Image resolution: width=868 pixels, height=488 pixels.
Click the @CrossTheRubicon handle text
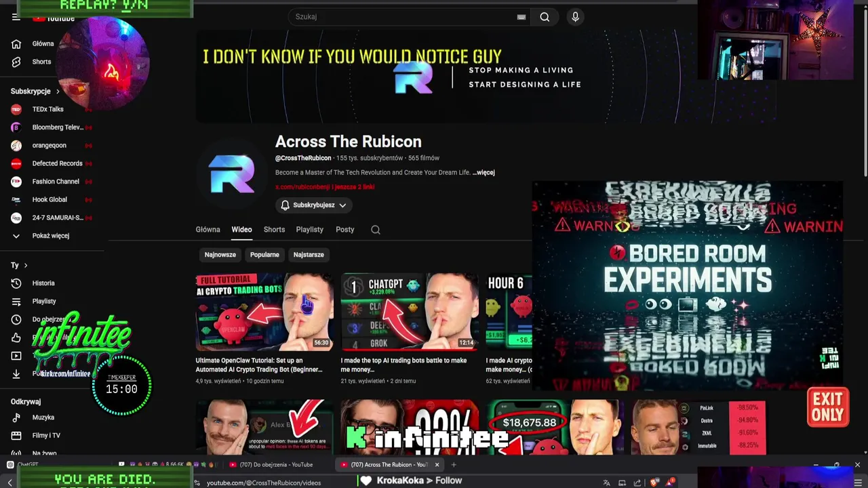click(303, 158)
